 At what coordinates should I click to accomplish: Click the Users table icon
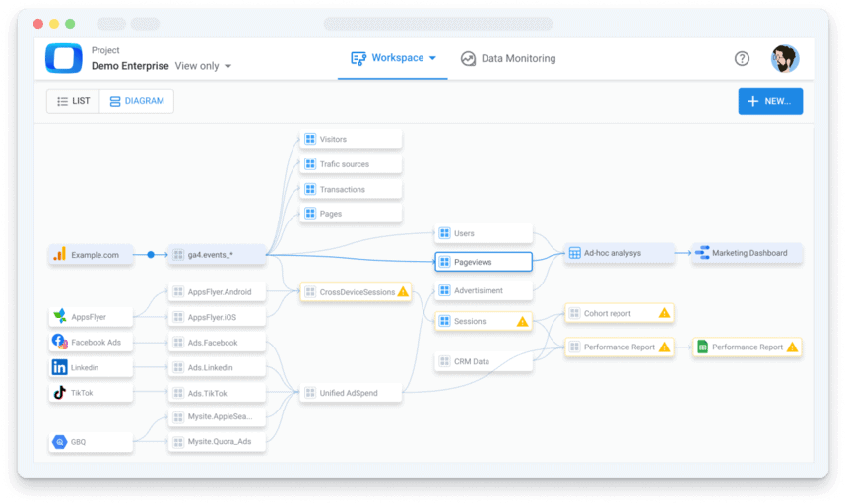tap(444, 233)
